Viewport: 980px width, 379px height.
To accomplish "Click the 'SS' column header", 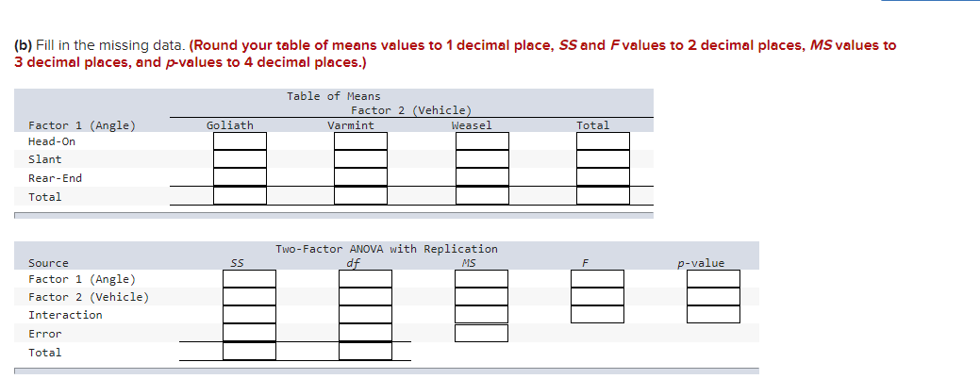I will 236,263.
